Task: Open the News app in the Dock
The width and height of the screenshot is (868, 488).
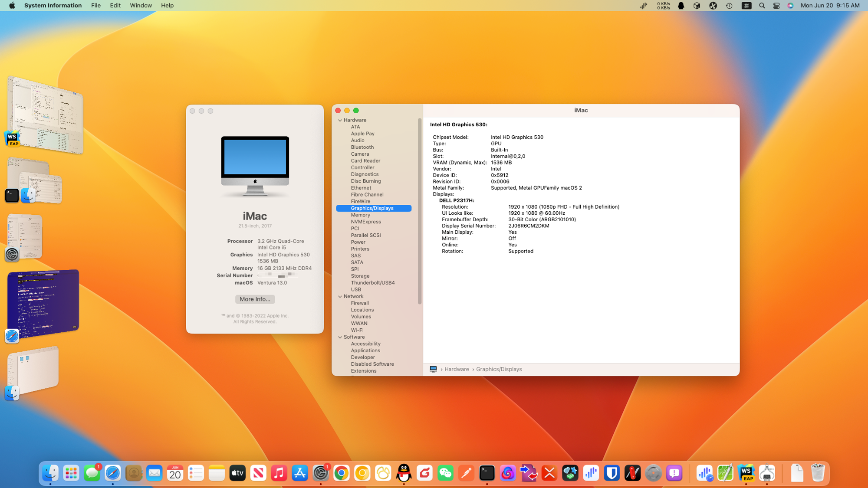Action: tap(258, 473)
